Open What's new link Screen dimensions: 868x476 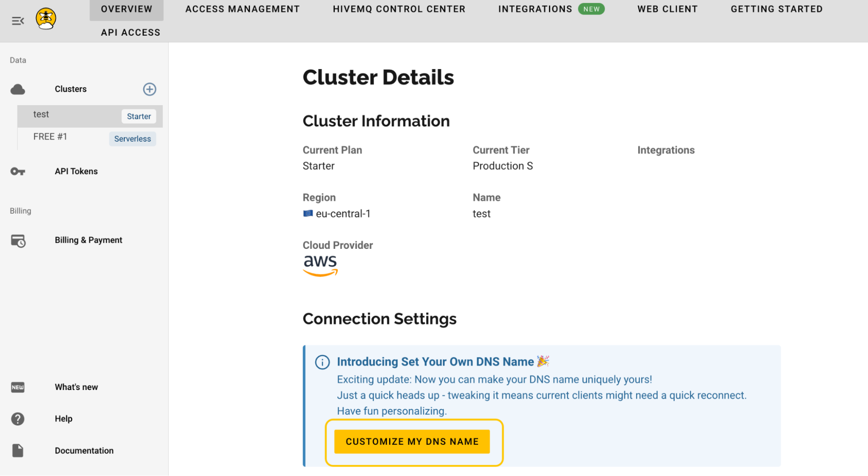pos(76,387)
